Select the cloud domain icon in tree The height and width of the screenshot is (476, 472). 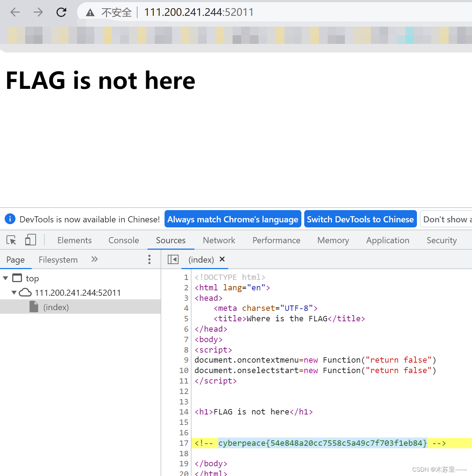pos(25,292)
